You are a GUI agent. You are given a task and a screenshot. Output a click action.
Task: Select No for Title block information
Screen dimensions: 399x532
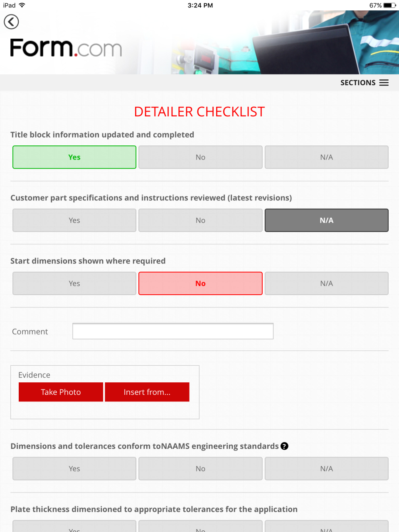200,157
